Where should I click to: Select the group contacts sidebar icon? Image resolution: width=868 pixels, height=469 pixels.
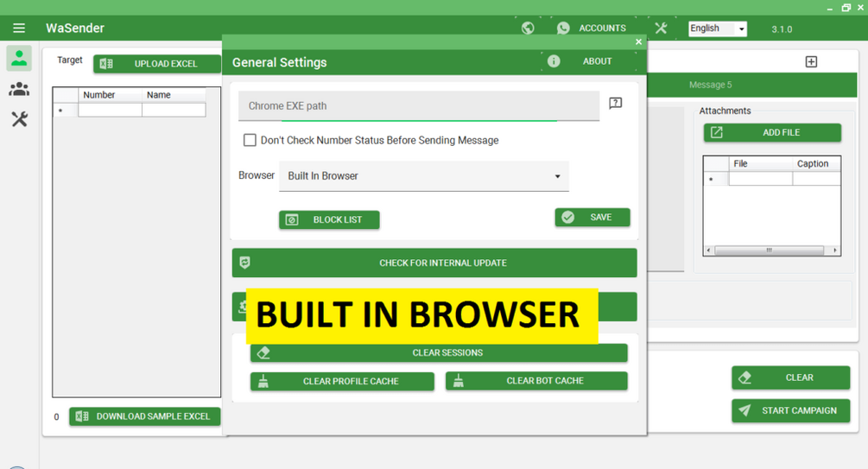(x=19, y=89)
